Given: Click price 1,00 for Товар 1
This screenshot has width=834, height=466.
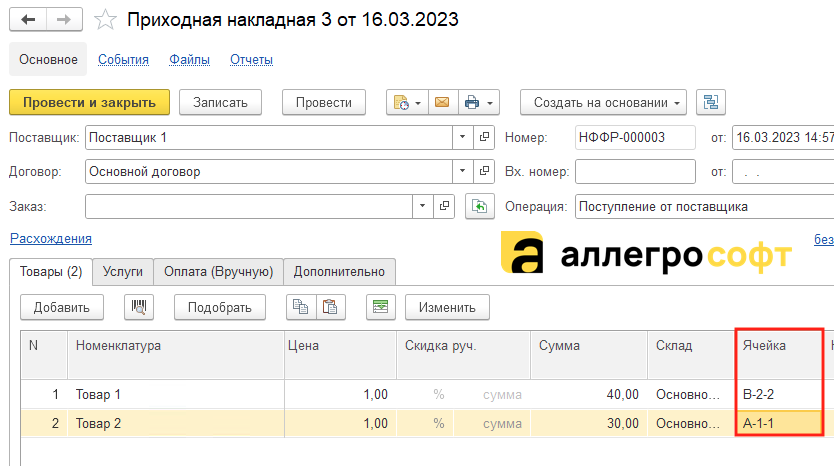Looking at the screenshot, I should 340,394.
